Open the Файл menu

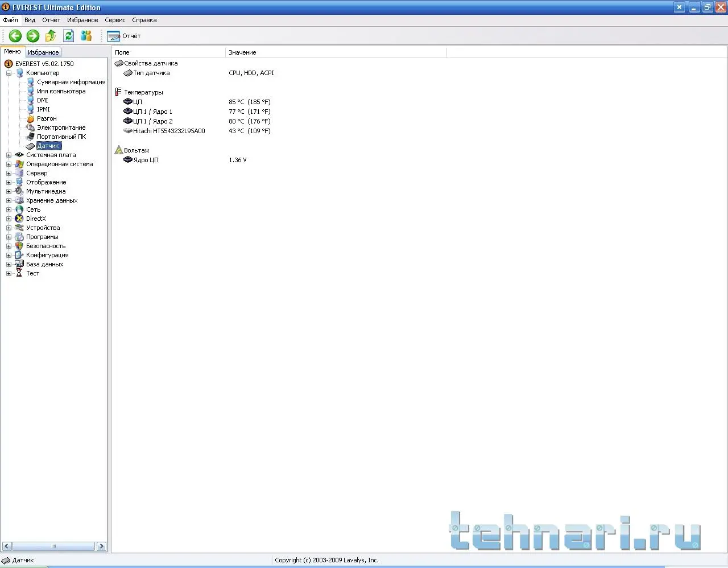coord(10,20)
